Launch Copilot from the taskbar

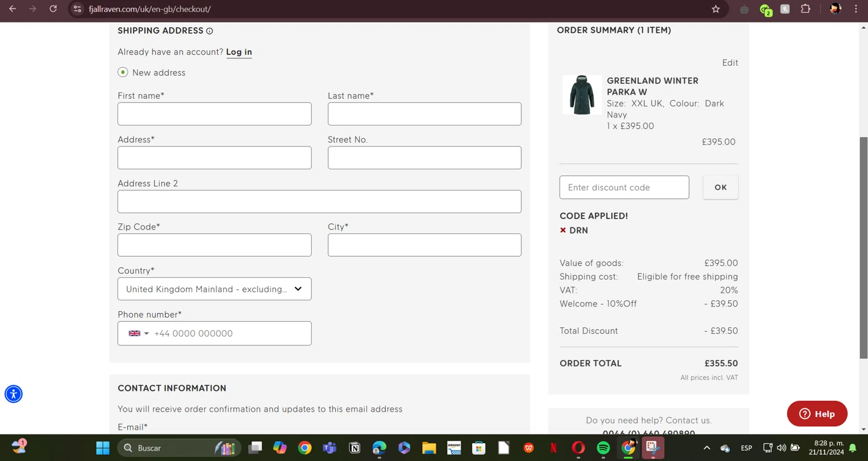click(x=280, y=448)
